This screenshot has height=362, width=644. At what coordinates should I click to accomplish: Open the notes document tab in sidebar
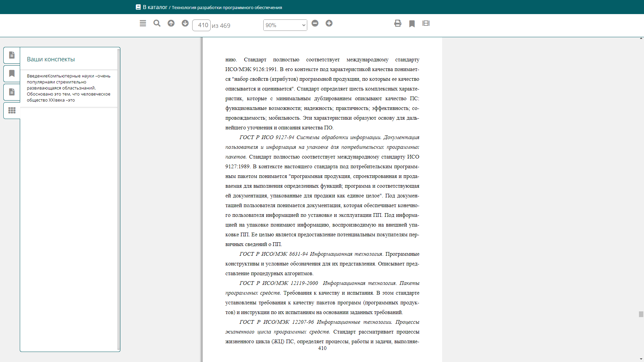[12, 92]
